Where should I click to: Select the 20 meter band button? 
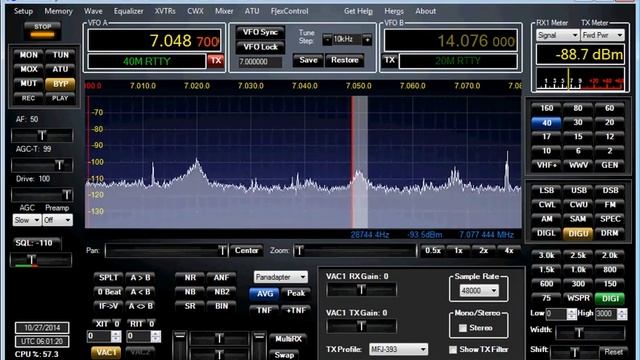(609, 122)
